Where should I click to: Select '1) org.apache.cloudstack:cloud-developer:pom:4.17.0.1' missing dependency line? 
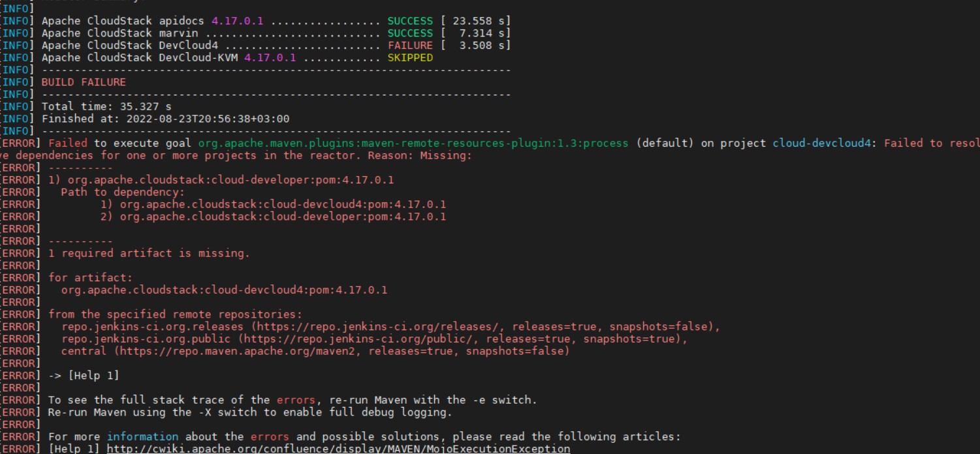point(221,180)
